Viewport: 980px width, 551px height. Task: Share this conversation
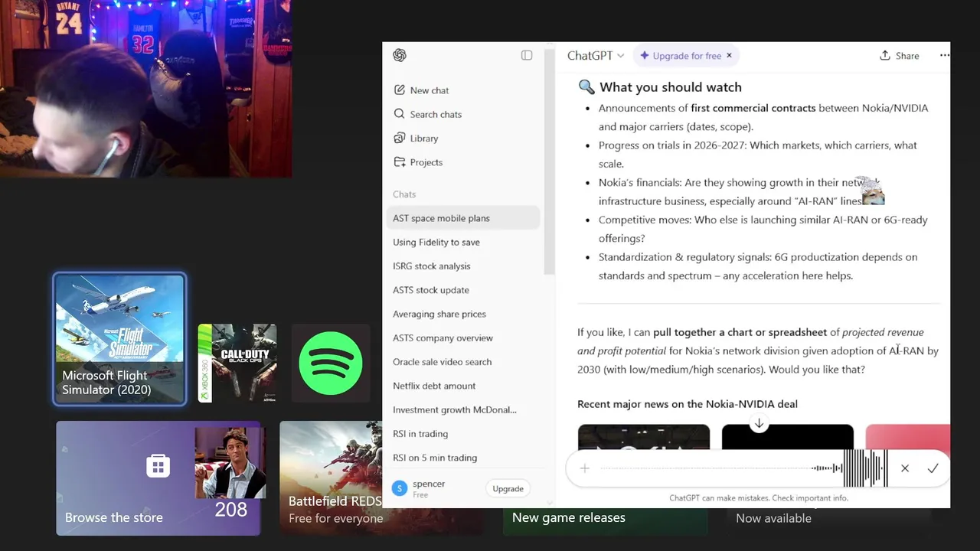900,56
